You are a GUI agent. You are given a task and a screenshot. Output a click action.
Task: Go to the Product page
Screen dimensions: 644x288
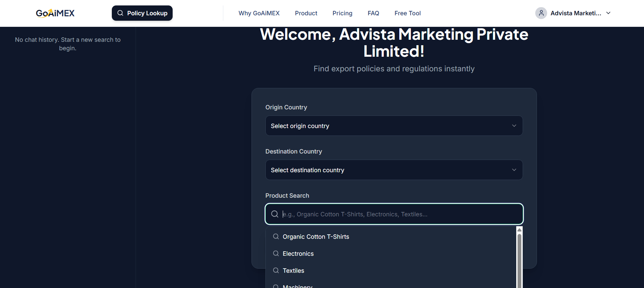pos(306,13)
